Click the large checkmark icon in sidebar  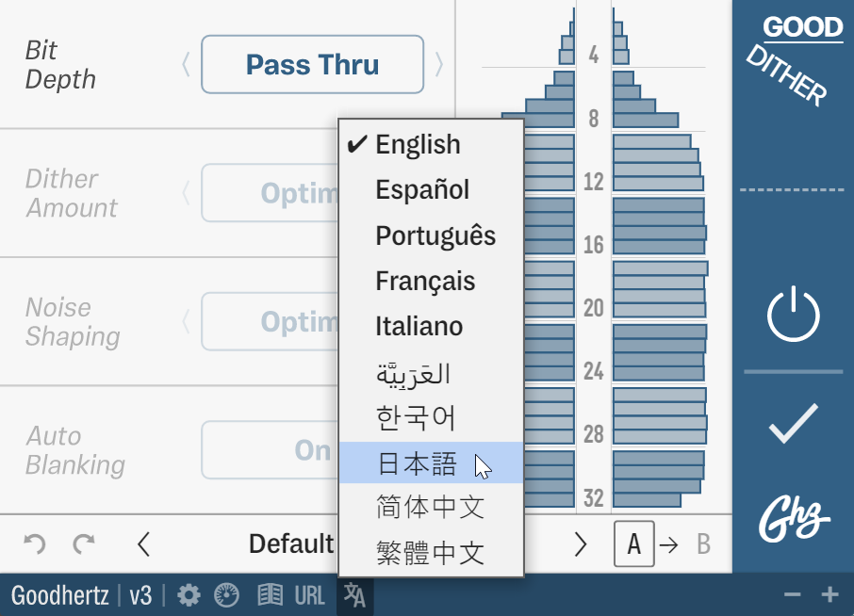(793, 423)
